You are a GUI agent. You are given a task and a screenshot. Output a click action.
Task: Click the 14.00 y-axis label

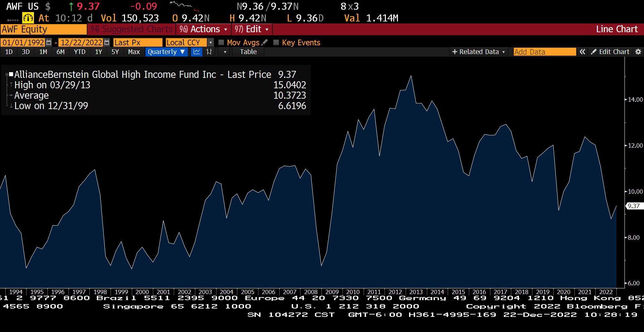pyautogui.click(x=635, y=99)
